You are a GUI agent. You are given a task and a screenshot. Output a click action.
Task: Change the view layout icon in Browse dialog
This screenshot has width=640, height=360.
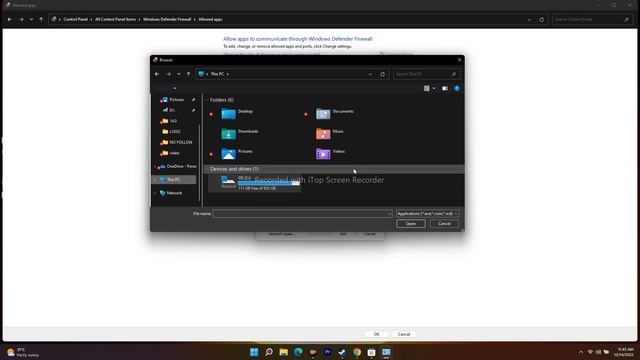pos(427,88)
